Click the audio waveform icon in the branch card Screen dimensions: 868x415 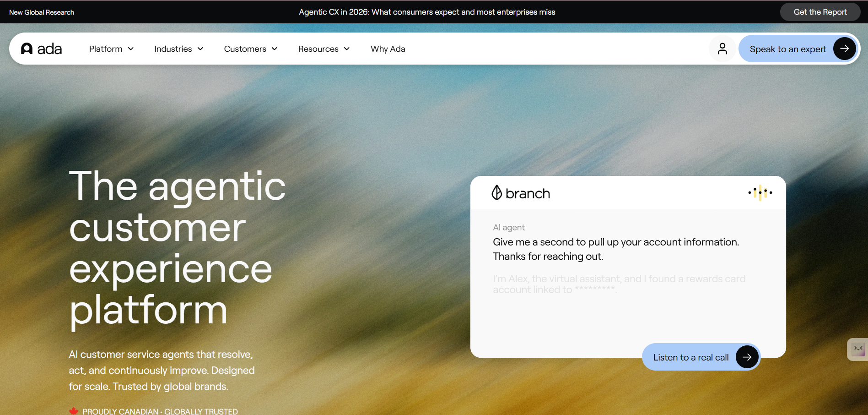[760, 193]
